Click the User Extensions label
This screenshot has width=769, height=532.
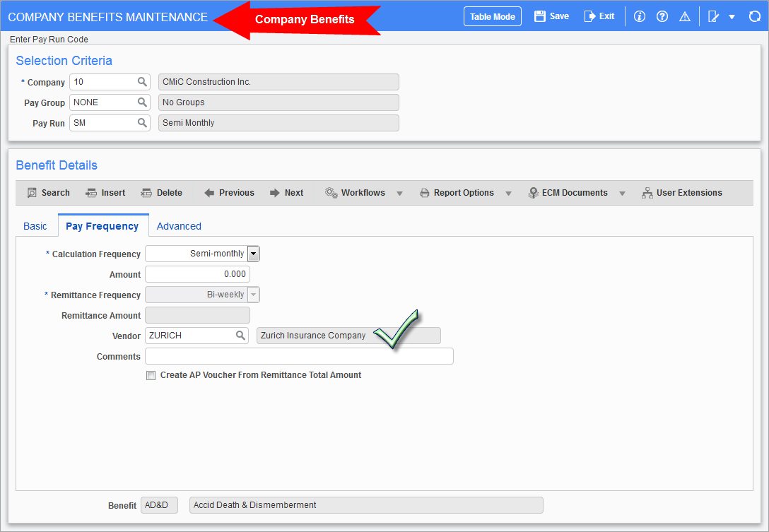(689, 193)
